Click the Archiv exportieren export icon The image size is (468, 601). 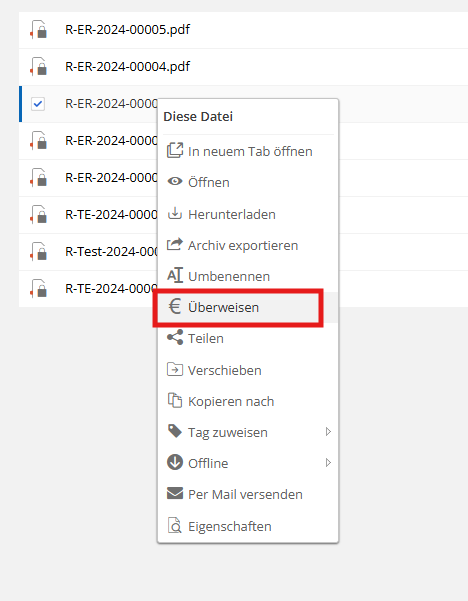(x=175, y=244)
